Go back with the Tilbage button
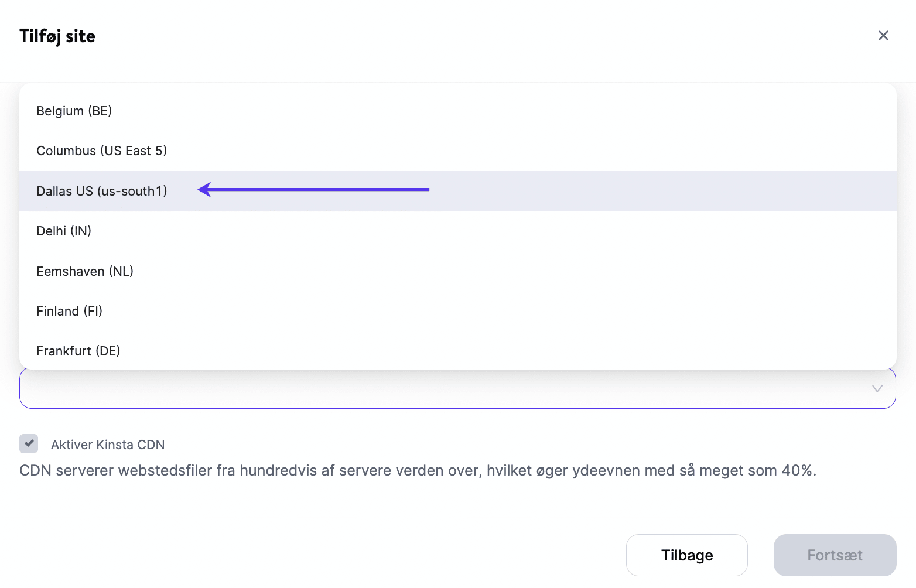916x588 pixels. [x=686, y=555]
